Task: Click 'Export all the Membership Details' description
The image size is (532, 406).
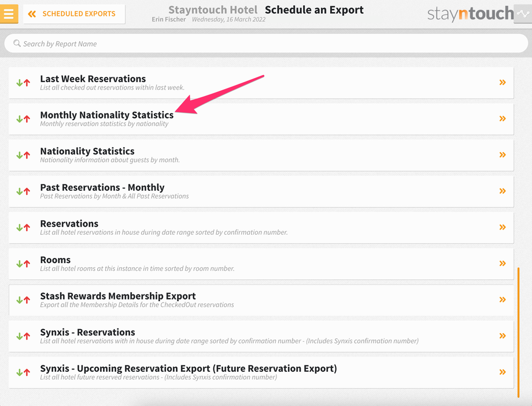Action: (136, 305)
